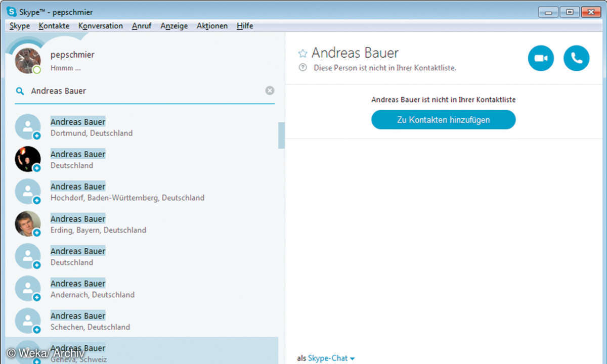Open the Skype-Chat dropdown
Viewport: 607px width, 364px height.
(x=331, y=358)
